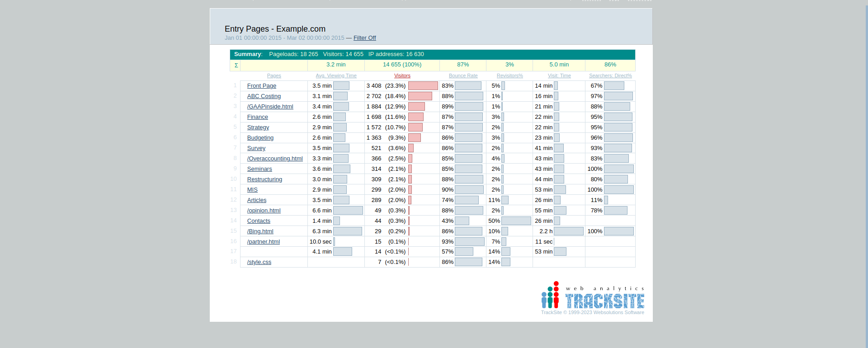
Task: Sort table by Visitors column
Action: pos(402,76)
